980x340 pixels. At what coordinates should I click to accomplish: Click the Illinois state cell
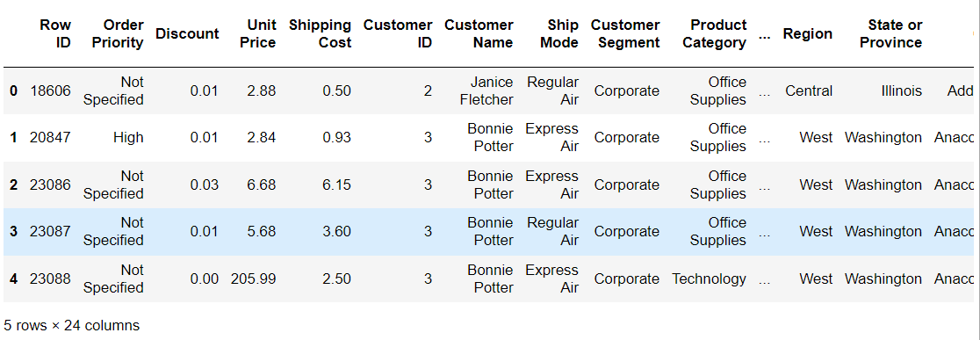pos(901,90)
